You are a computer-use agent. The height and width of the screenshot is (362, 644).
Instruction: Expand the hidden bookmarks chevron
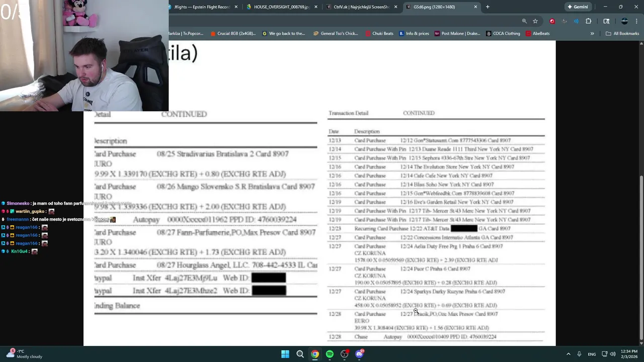click(592, 34)
